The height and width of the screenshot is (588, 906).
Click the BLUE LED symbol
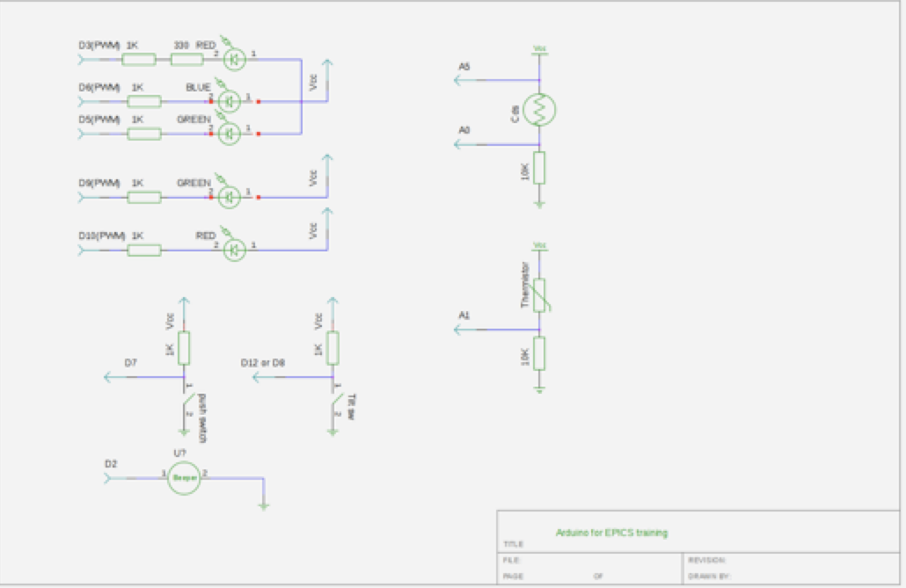click(229, 101)
